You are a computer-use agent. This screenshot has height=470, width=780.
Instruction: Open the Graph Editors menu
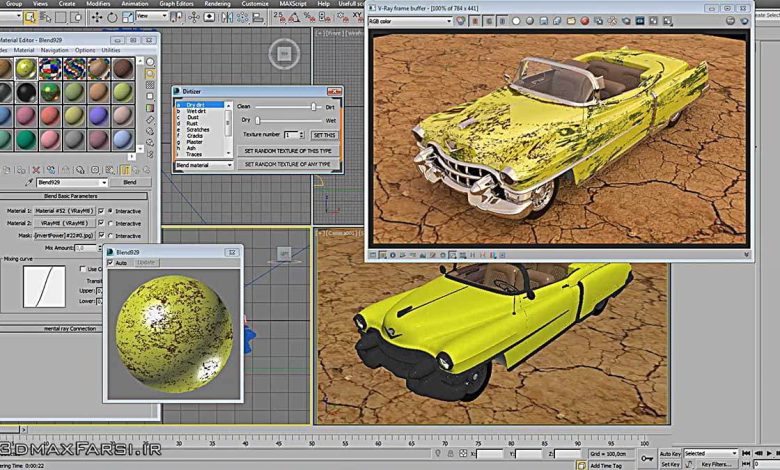click(177, 4)
